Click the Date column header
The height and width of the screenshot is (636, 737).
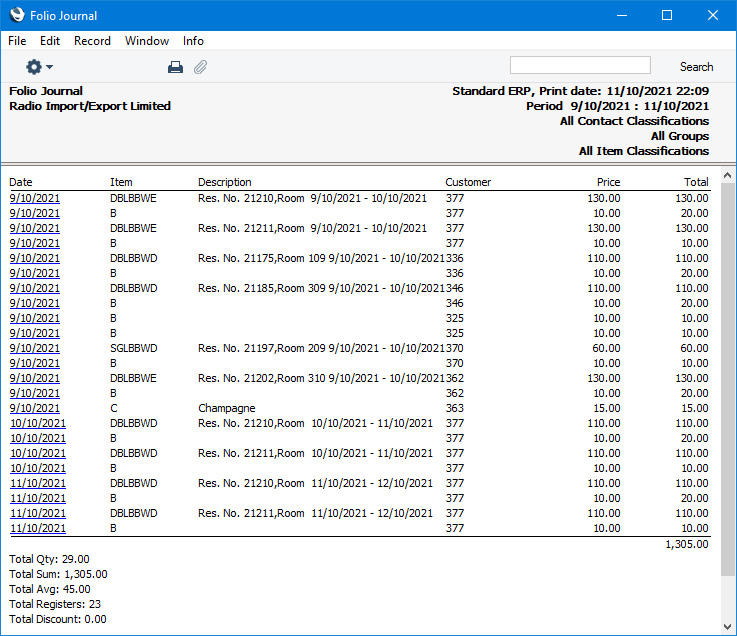point(21,182)
